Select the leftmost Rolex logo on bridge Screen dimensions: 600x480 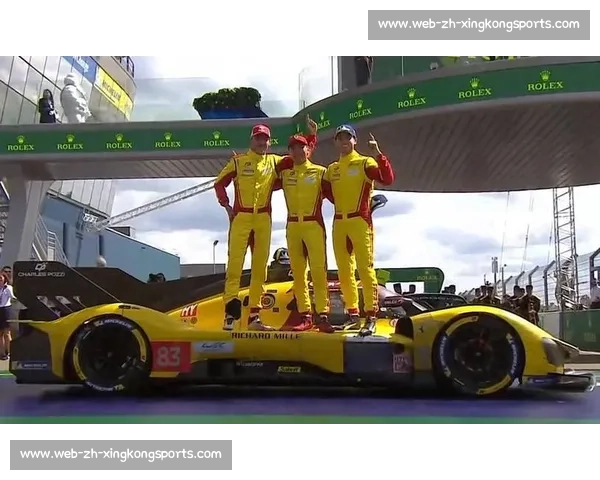20,143
